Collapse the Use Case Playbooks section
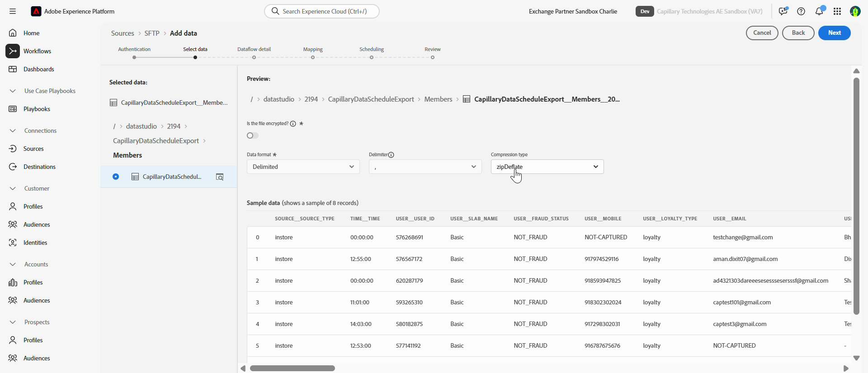The height and width of the screenshot is (373, 868). (x=13, y=91)
